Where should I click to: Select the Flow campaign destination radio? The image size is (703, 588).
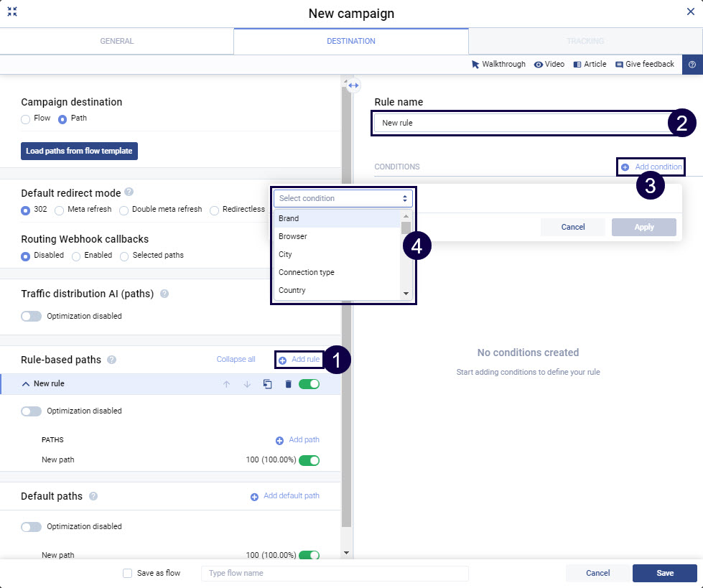[26, 118]
